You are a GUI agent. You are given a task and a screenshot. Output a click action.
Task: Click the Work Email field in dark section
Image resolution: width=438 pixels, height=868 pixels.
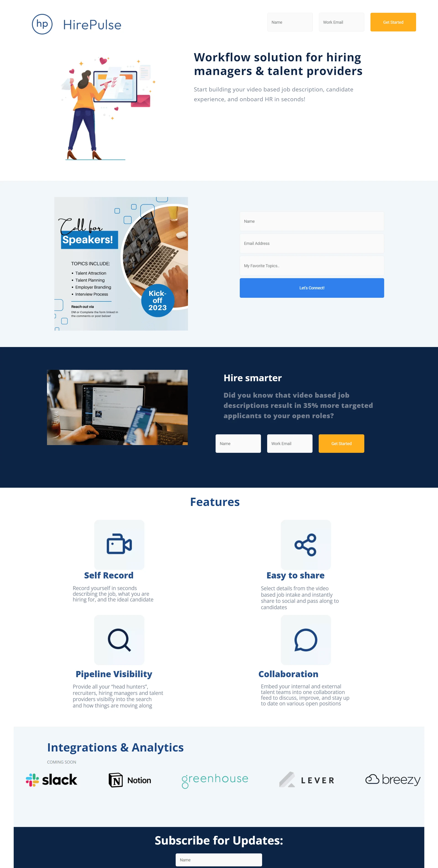(289, 443)
